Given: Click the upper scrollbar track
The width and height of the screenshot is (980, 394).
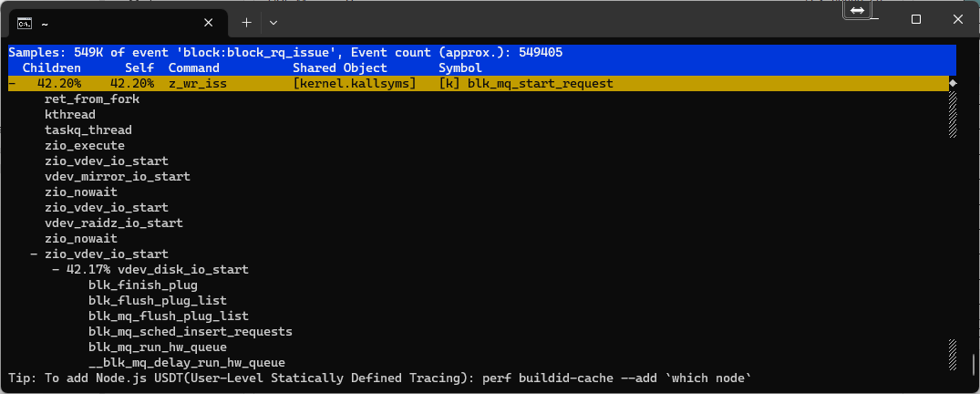Looking at the screenshot, I should [x=953, y=114].
